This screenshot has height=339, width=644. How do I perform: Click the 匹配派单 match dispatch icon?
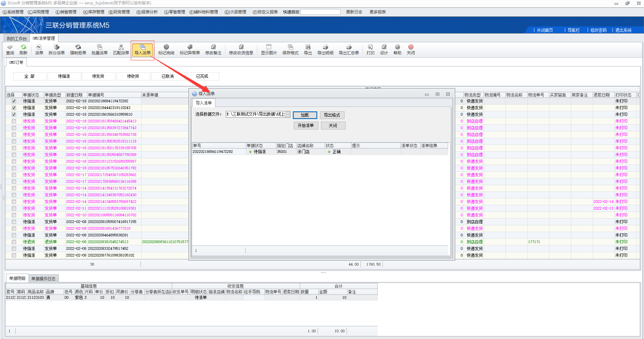pyautogui.click(x=121, y=50)
